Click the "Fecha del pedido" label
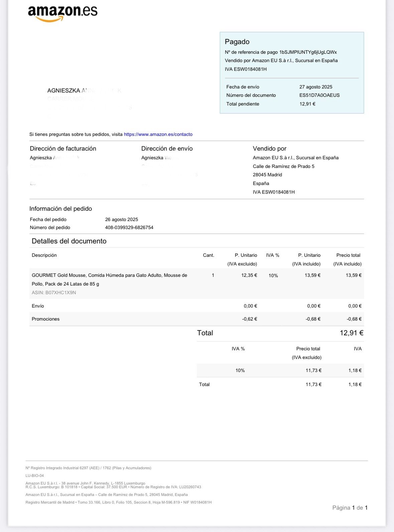Viewport: 394px width, 532px height. pos(48,219)
